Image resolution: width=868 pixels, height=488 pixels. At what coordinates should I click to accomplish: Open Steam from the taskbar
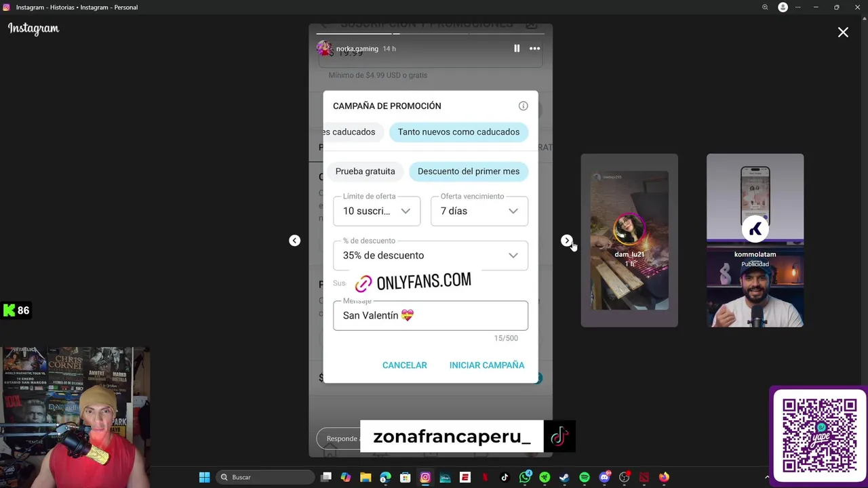(564, 477)
